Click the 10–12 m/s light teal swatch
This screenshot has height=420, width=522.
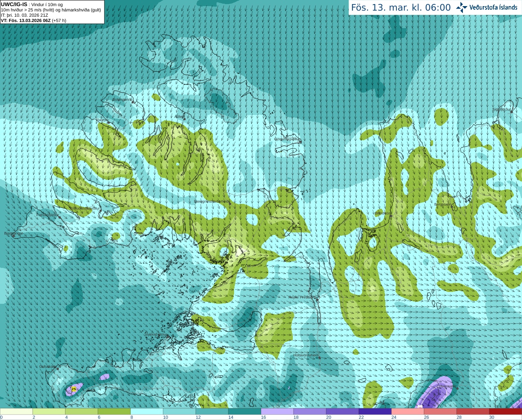[179, 411]
